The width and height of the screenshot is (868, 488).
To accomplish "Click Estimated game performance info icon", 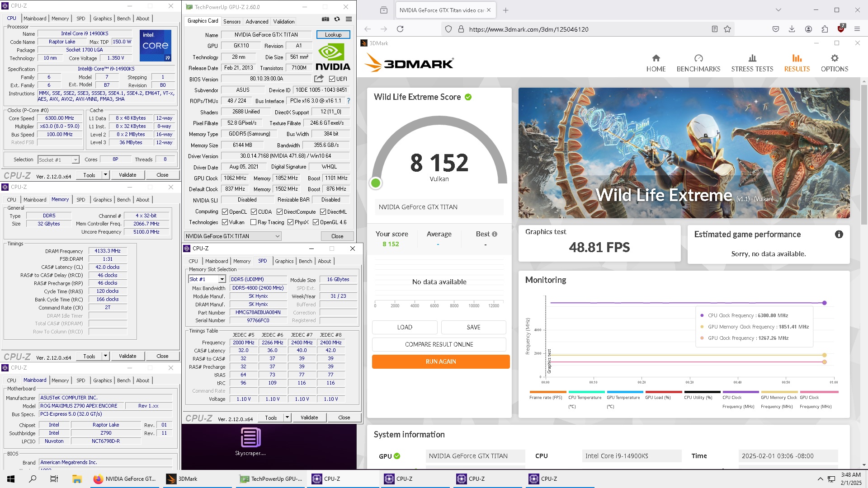I will 839,235.
